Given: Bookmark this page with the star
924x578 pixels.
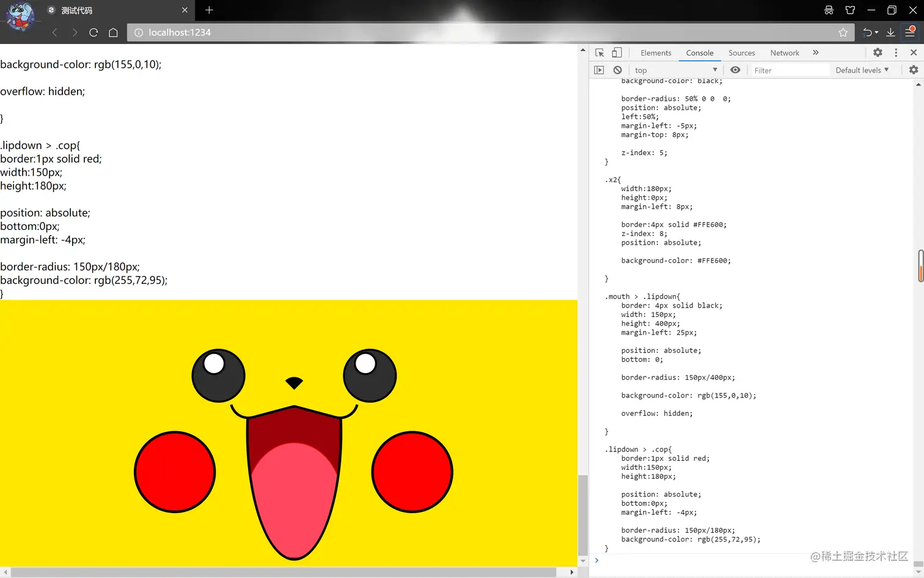Looking at the screenshot, I should pyautogui.click(x=843, y=32).
